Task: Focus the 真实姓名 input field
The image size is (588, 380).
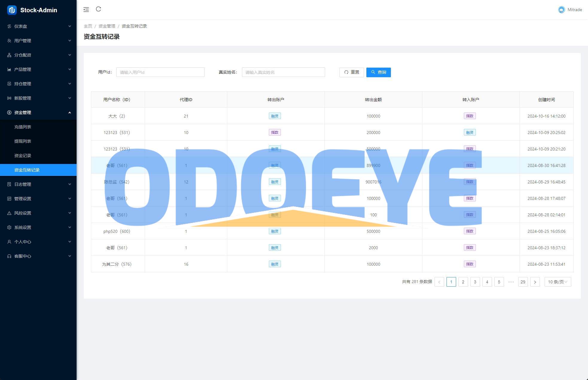Action: tap(284, 72)
